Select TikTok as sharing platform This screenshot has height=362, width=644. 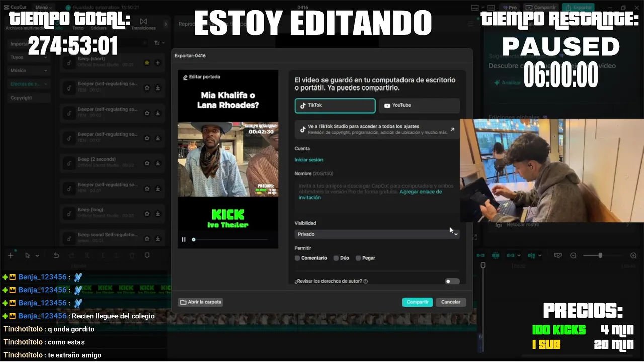pos(335,106)
